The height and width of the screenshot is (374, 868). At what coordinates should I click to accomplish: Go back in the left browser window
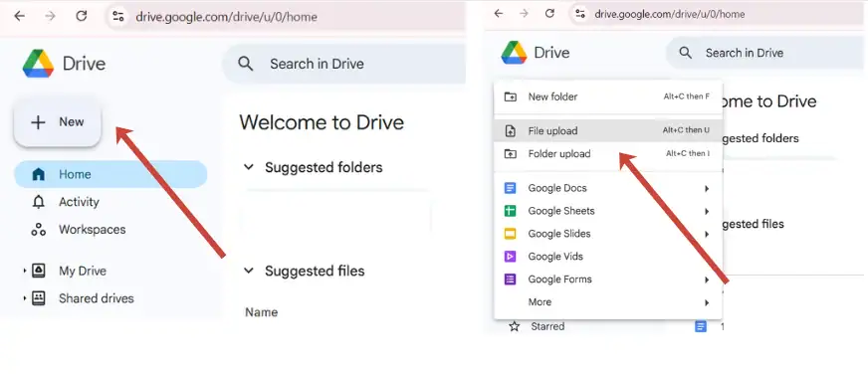pyautogui.click(x=19, y=17)
